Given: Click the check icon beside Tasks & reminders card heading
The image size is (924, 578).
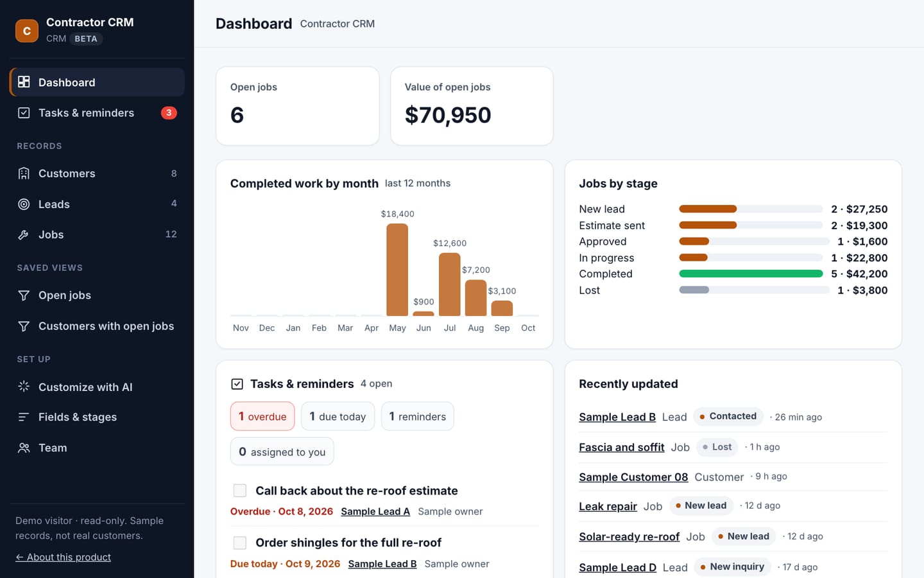Looking at the screenshot, I should 237,384.
